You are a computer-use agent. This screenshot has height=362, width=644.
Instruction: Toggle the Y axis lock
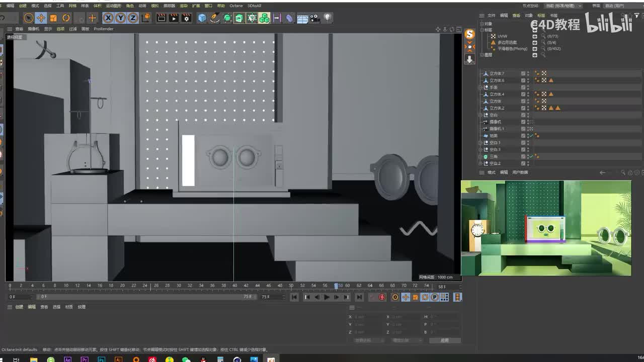121,18
